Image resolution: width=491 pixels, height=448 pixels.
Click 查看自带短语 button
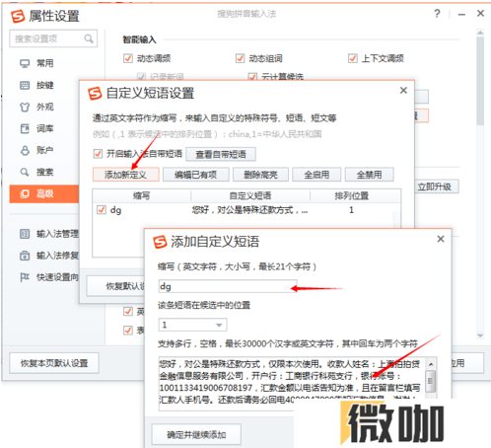pyautogui.click(x=221, y=154)
